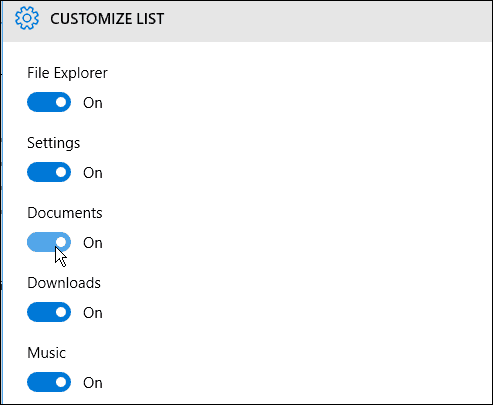Click the Music label text
Viewport: 493px width, 405px height.
point(47,353)
